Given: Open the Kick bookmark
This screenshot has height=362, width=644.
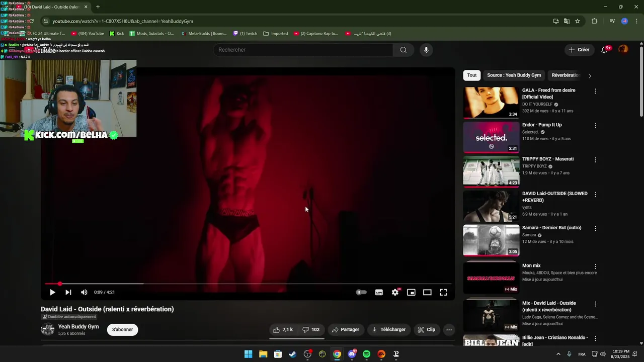Looking at the screenshot, I should pos(117,34).
